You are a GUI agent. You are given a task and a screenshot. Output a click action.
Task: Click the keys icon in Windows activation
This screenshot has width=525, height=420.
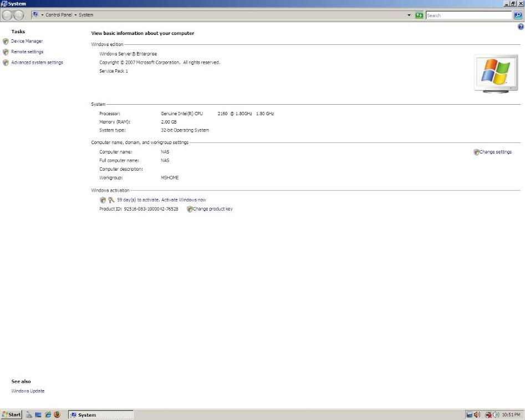(111, 200)
